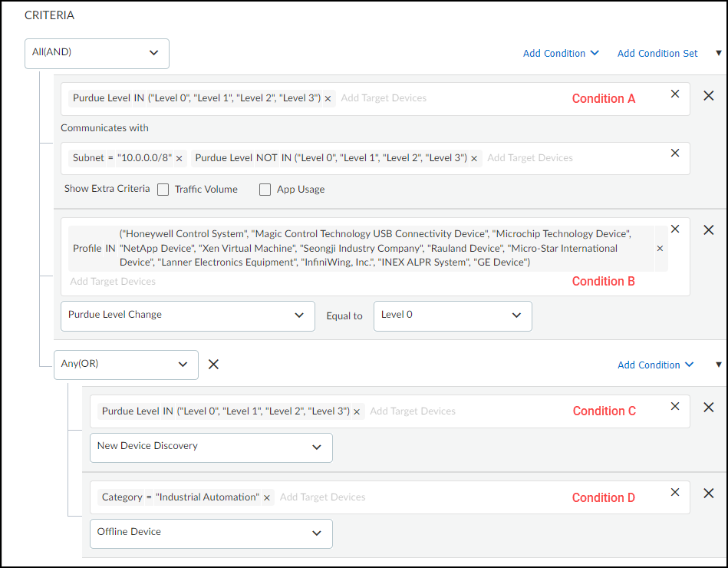Click Add Condition Set link
728x568 pixels.
(x=657, y=53)
